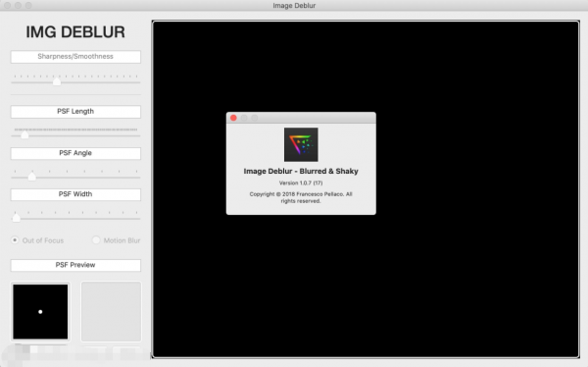Click the PSF Length slider thumb
The width and height of the screenshot is (588, 367).
coord(24,134)
